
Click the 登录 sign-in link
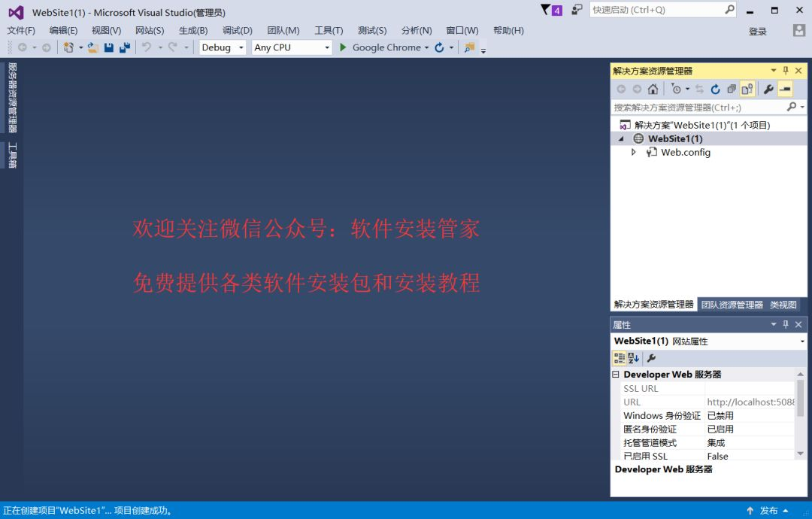(x=758, y=32)
